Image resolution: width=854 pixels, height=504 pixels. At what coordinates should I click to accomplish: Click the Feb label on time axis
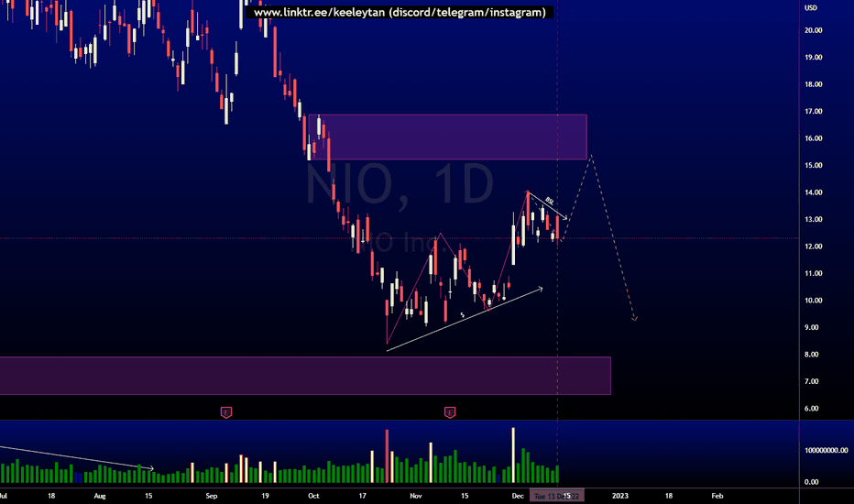(717, 496)
